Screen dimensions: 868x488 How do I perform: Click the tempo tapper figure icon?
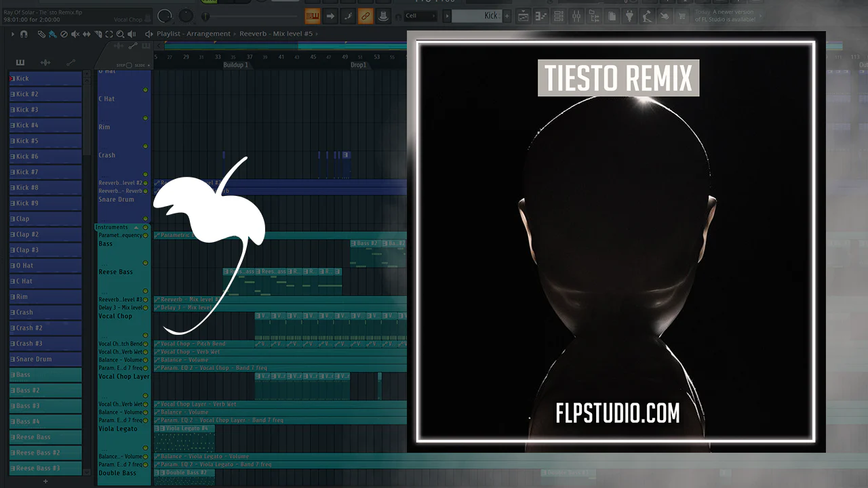647,16
